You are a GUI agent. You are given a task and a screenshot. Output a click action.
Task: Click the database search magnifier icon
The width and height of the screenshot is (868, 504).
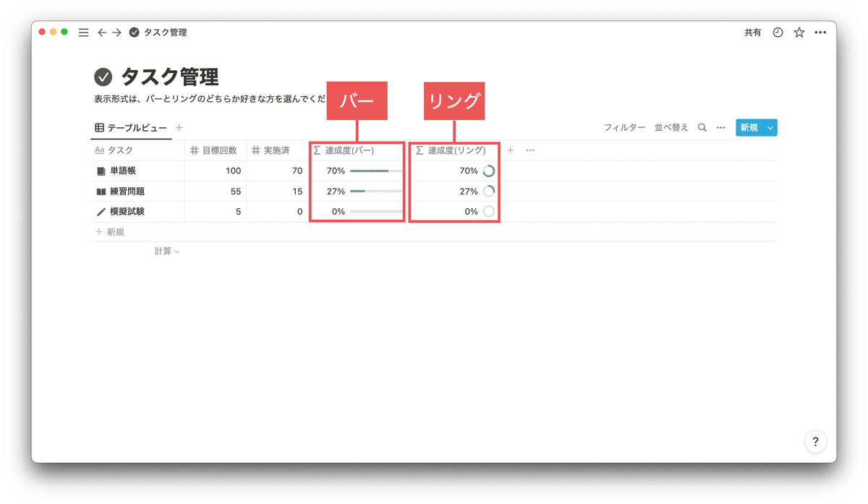coord(702,127)
